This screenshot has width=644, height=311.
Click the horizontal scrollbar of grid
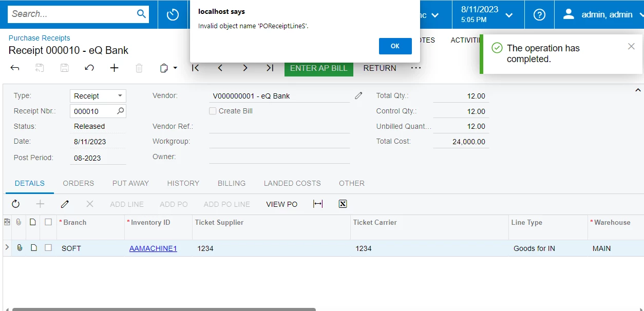point(164,309)
